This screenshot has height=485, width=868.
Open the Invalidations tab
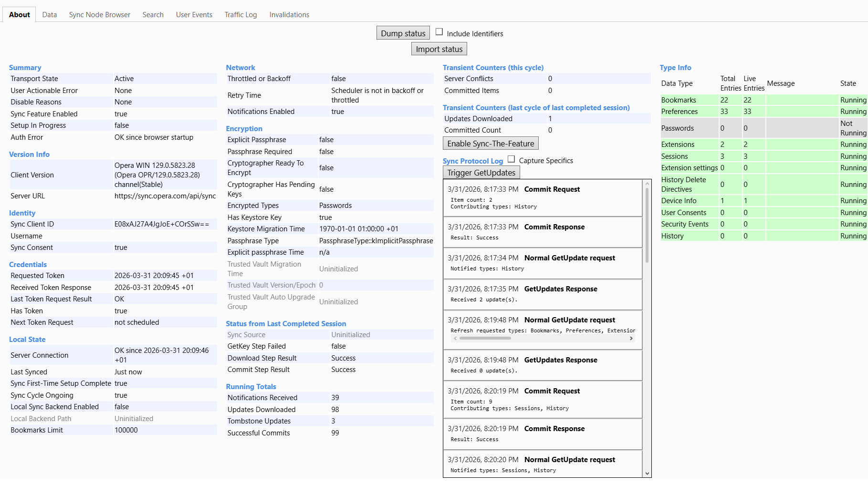tap(289, 15)
